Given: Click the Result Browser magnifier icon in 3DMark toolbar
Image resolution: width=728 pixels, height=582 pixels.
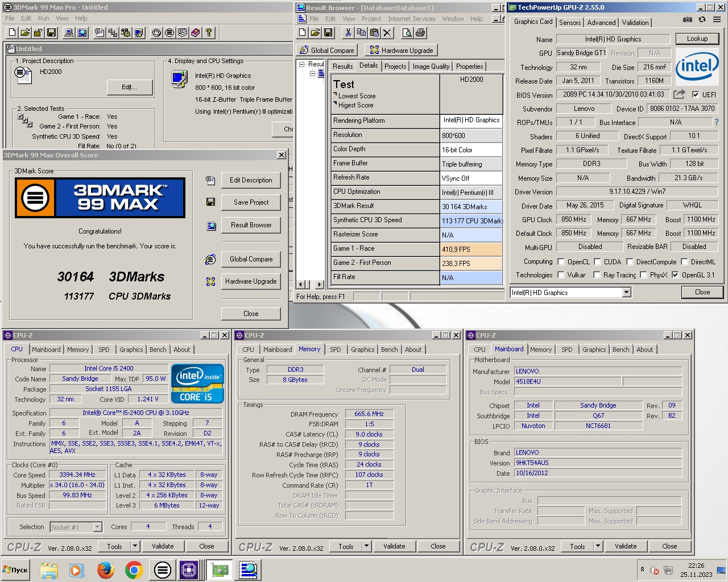Looking at the screenshot, I should [x=82, y=33].
